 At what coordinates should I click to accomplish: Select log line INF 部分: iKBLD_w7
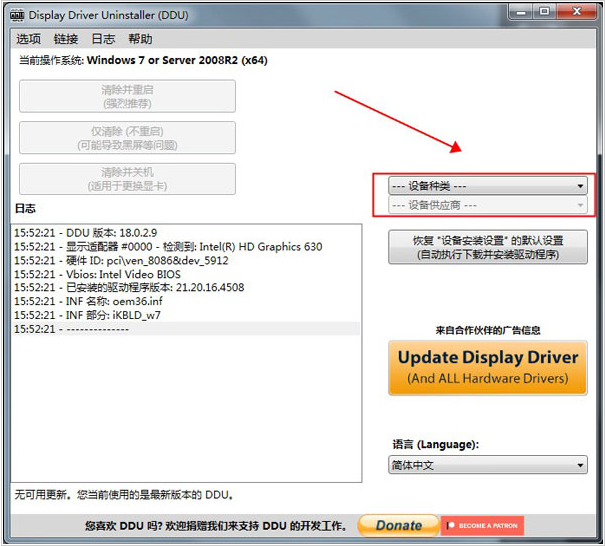click(x=186, y=315)
